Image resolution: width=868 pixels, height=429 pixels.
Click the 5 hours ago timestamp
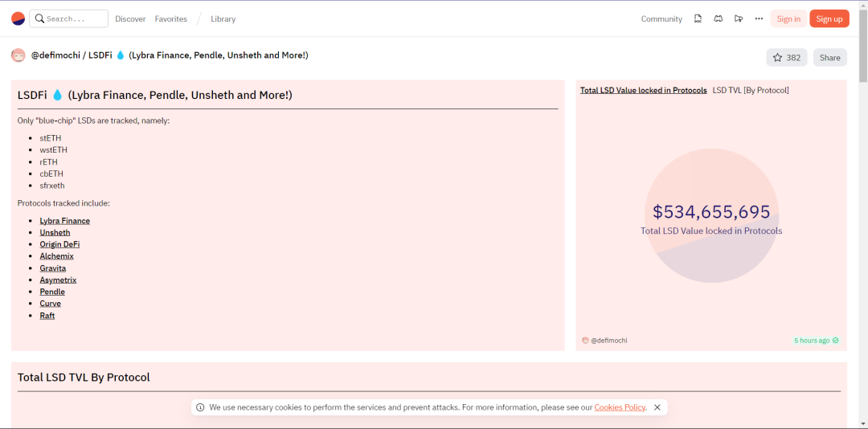pos(812,341)
